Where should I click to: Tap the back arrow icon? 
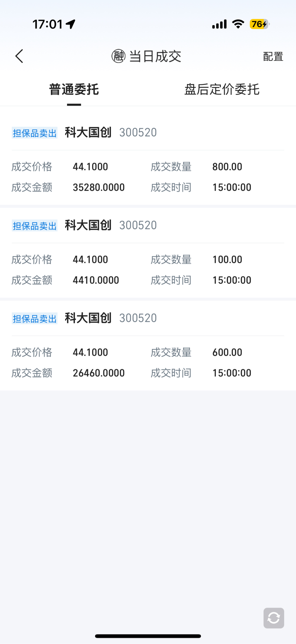click(x=19, y=56)
